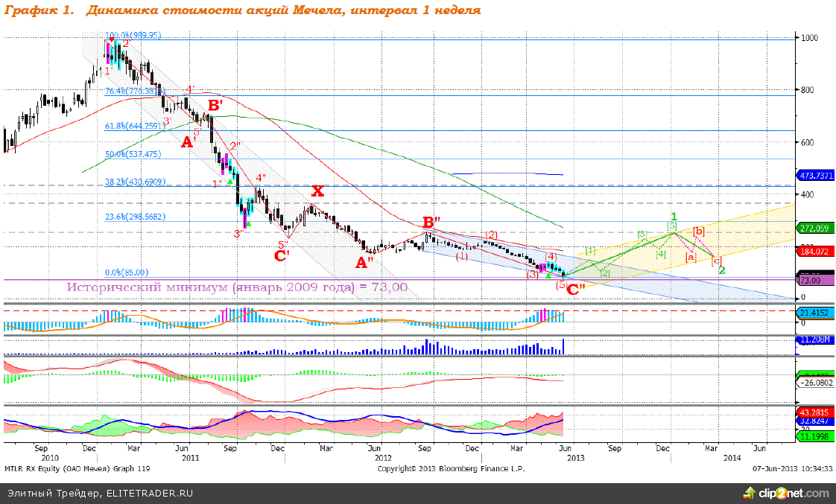Select the 61.8% Fibonacci level label
Viewport: 836px width, 504px height.
(145, 127)
